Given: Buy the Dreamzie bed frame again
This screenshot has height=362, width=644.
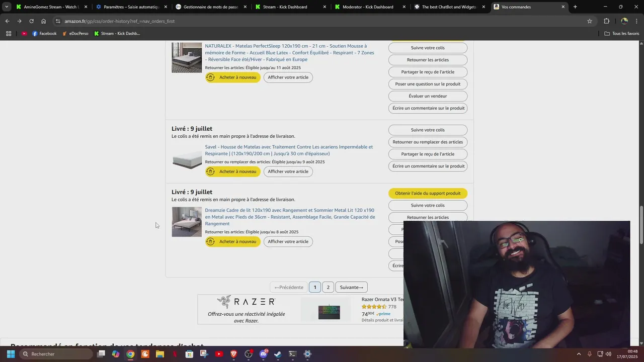Looking at the screenshot, I should point(233,241).
